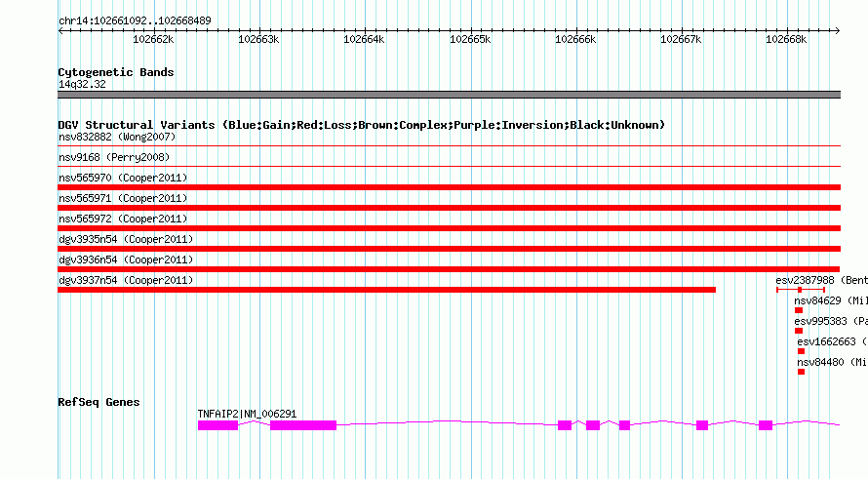
Task: Click the esv1662663 variant label
Action: (832, 341)
